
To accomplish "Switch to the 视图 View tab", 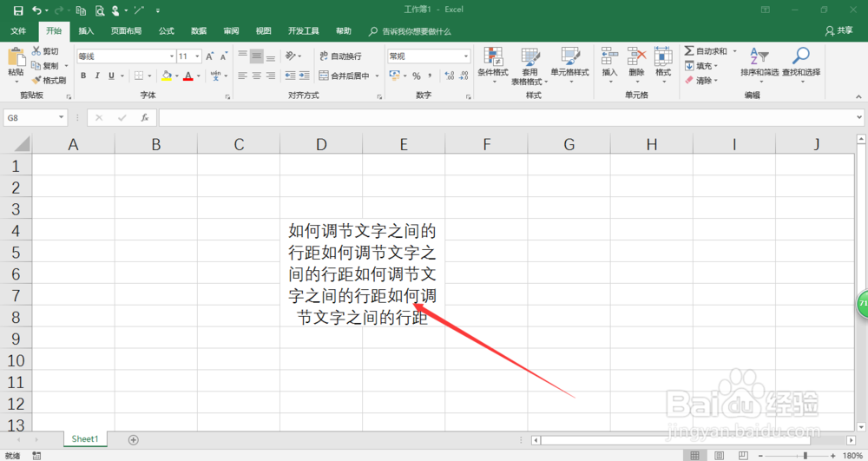I will point(264,31).
